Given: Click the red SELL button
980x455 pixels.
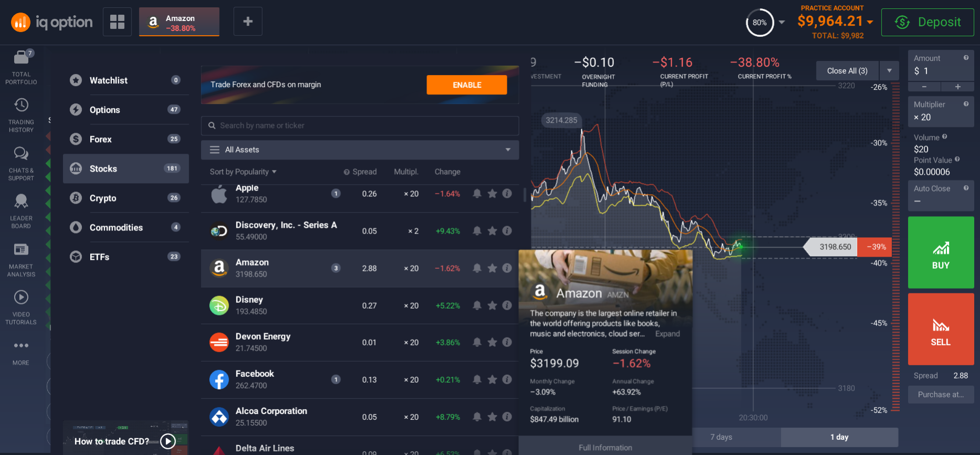Looking at the screenshot, I should [941, 329].
